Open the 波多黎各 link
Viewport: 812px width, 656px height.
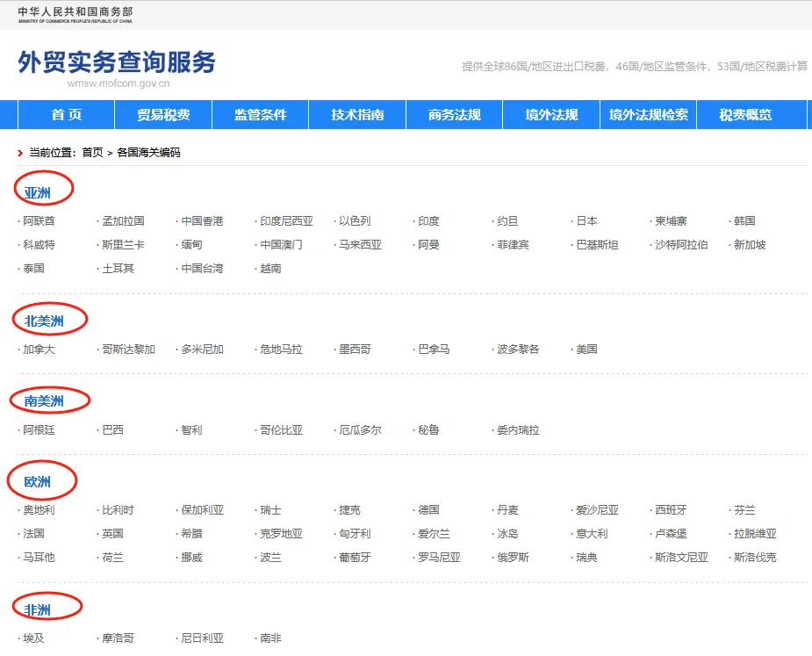tap(518, 350)
